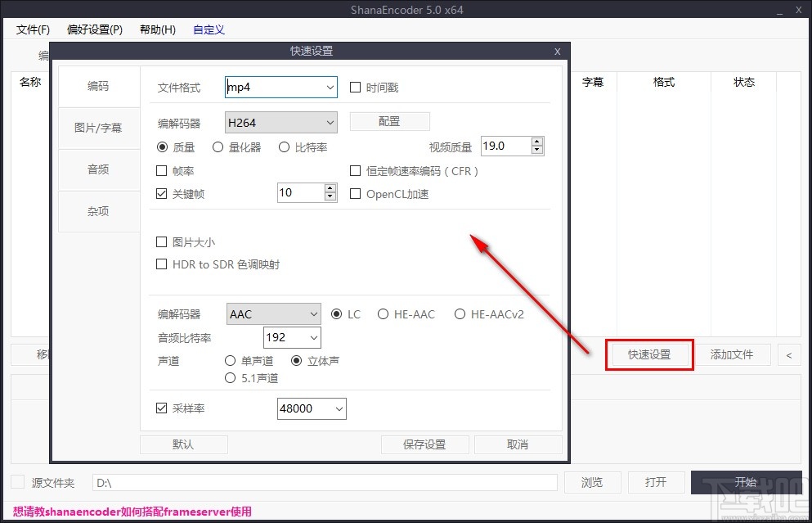Click the 浏览 button
812x523 pixels.
(x=592, y=483)
